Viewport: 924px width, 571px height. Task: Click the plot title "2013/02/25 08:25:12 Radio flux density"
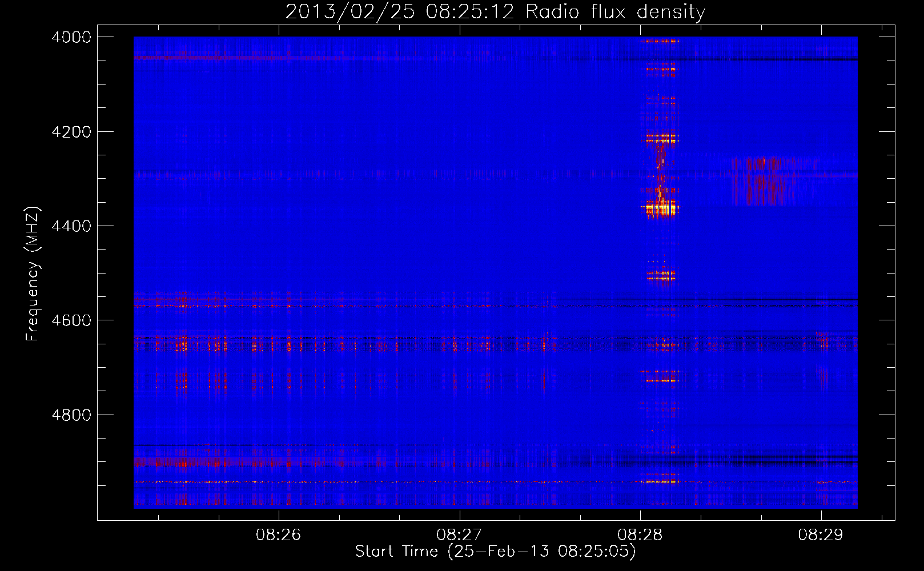pyautogui.click(x=495, y=12)
